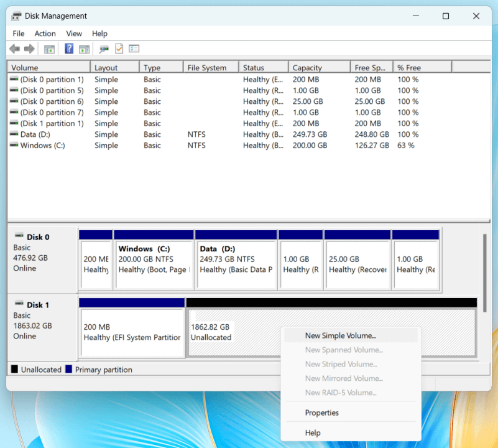Select the EFI System Partition on Disk 1
498x448 pixels.
tap(132, 330)
